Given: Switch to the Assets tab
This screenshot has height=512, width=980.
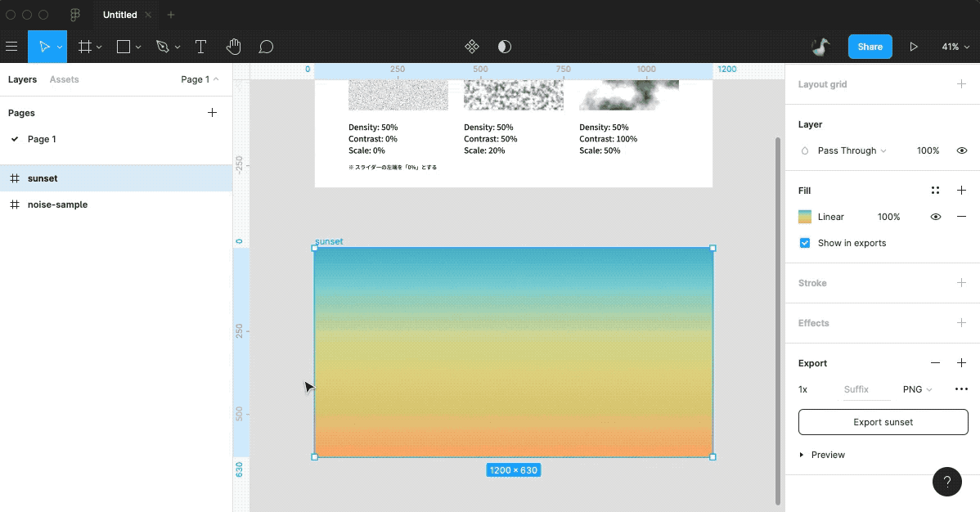Looking at the screenshot, I should 65,79.
